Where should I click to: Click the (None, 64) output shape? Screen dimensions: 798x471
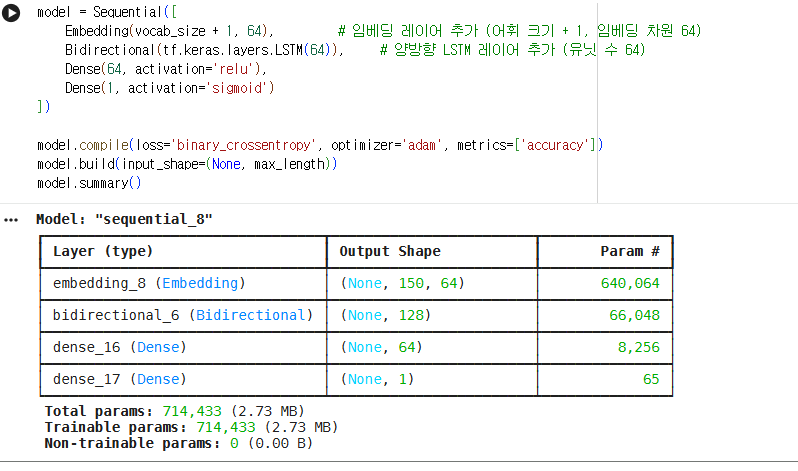[x=381, y=347]
